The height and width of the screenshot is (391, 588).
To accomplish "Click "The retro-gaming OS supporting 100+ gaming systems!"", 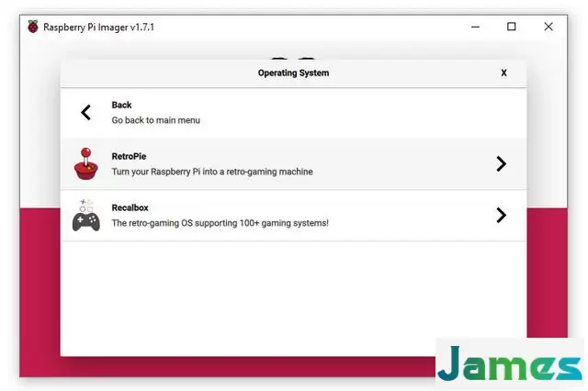I will pyautogui.click(x=220, y=223).
